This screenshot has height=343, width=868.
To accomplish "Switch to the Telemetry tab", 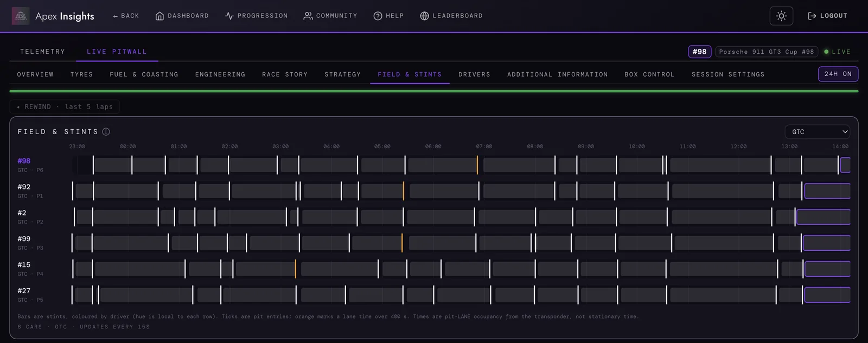I will (x=43, y=52).
